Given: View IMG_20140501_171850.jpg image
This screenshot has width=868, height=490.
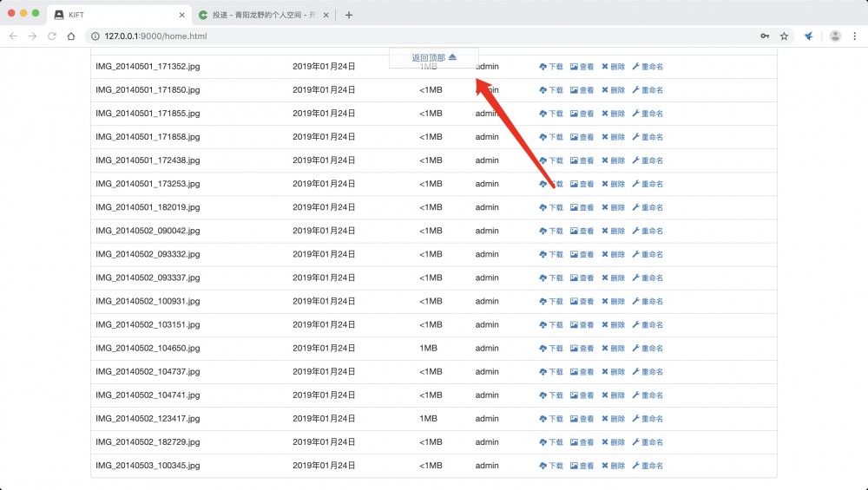Looking at the screenshot, I should click(582, 89).
